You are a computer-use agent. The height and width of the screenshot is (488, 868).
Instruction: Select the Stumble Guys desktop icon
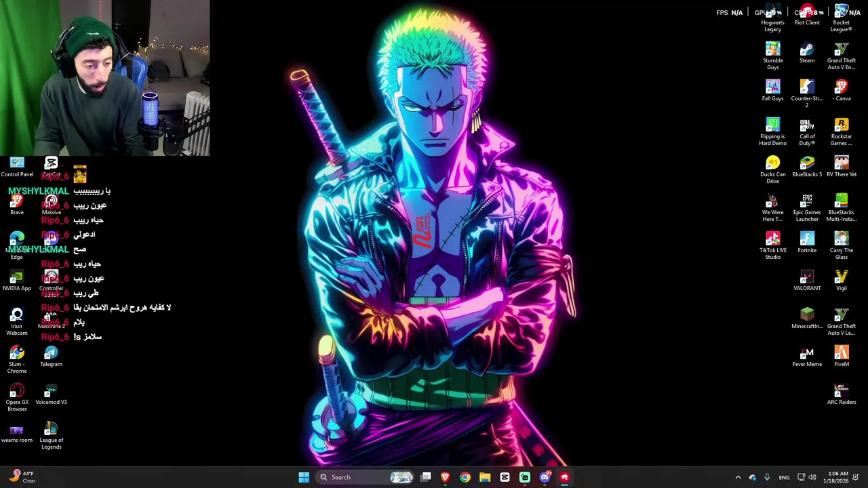[772, 56]
